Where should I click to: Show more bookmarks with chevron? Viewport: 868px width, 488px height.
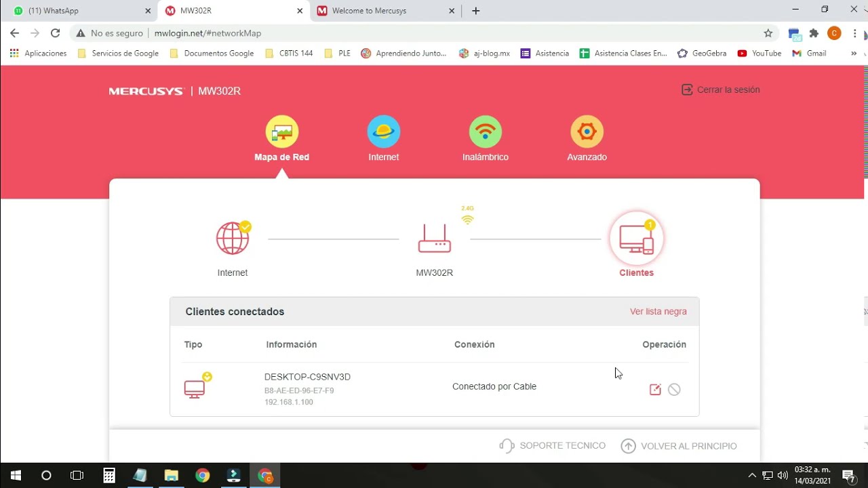point(854,54)
